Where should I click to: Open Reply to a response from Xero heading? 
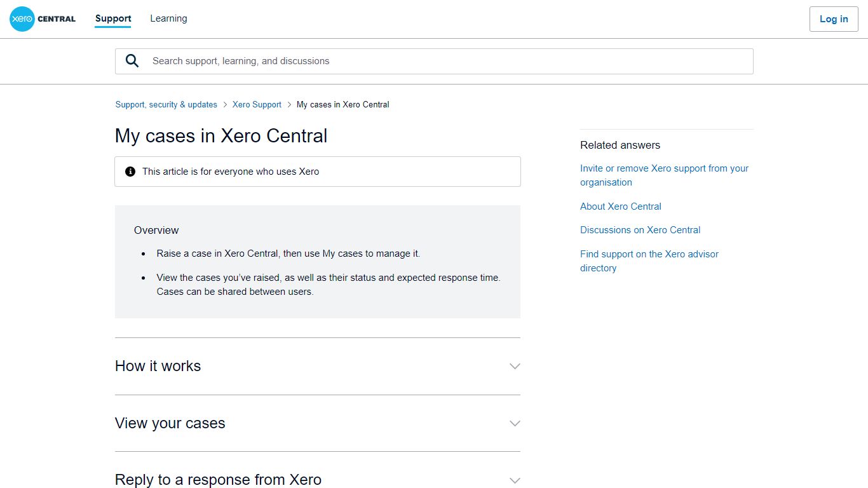[x=218, y=480]
